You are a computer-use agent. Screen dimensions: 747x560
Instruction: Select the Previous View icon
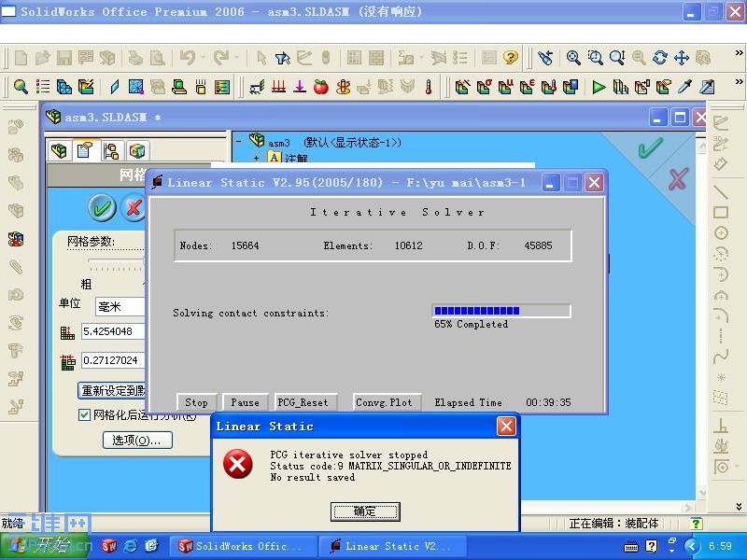tap(545, 58)
